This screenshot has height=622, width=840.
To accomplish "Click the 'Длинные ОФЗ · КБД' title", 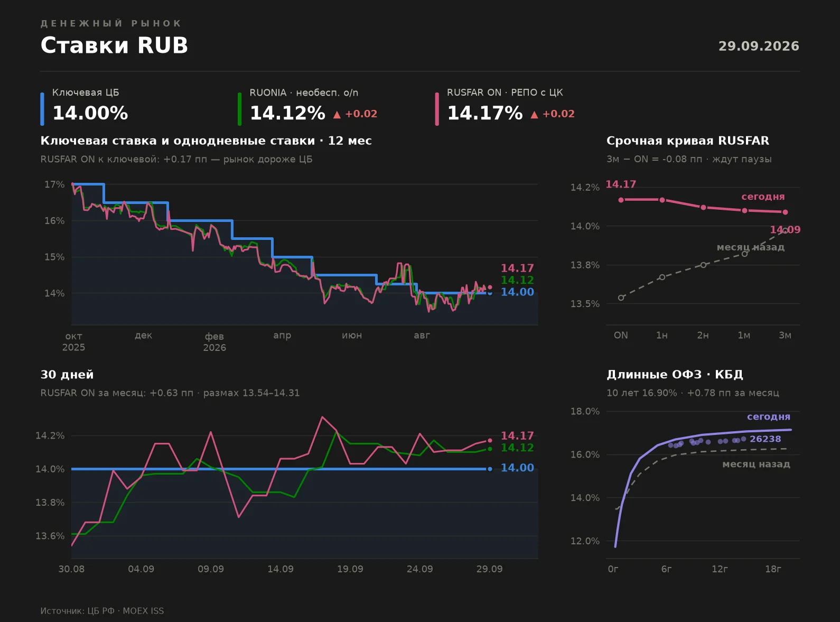I will click(x=675, y=375).
